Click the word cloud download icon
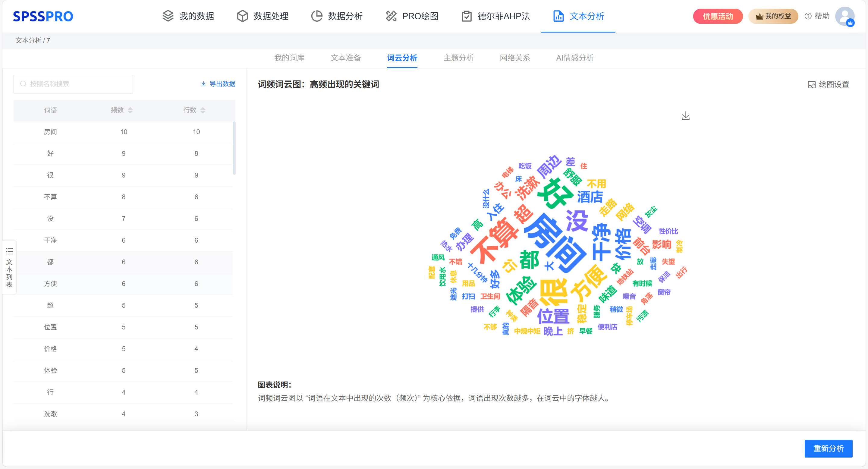Image resolution: width=868 pixels, height=469 pixels. (685, 116)
